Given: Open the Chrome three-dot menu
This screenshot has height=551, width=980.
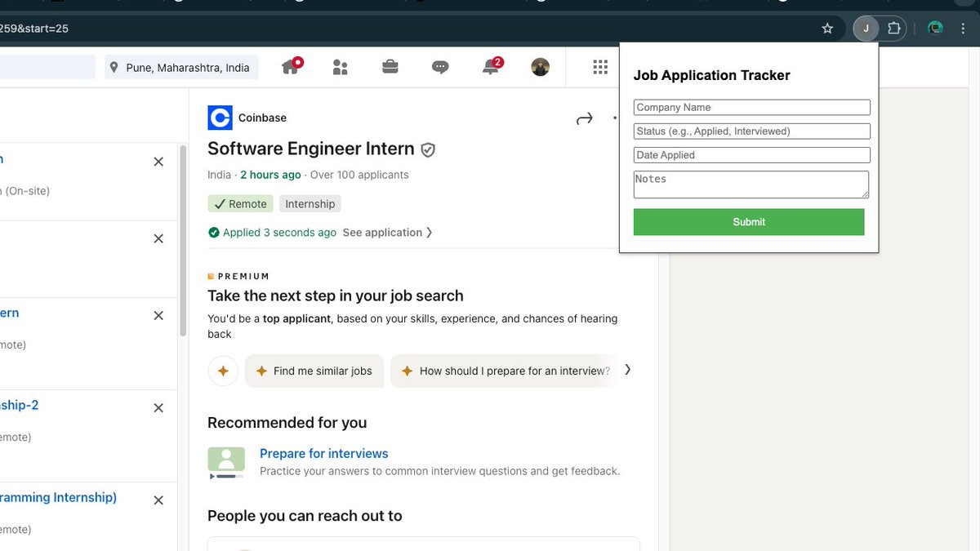Looking at the screenshot, I should click(x=963, y=28).
